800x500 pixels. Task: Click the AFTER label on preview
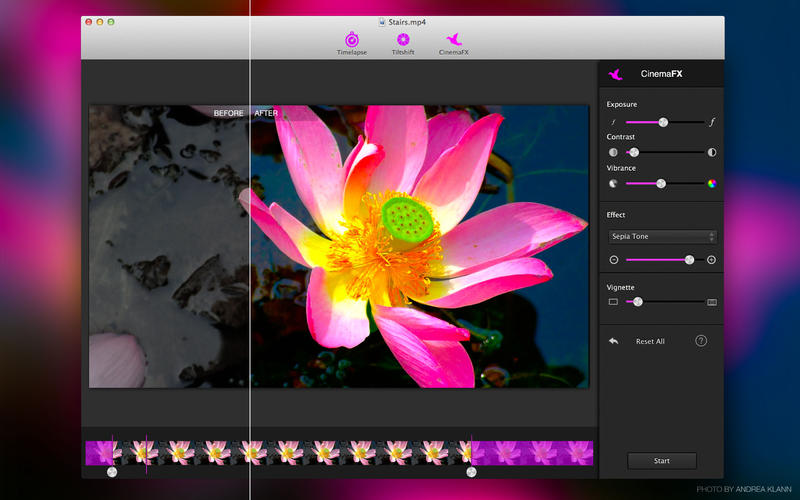266,113
